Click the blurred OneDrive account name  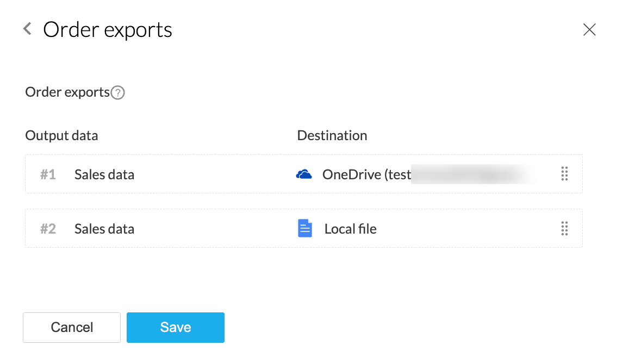[473, 174]
